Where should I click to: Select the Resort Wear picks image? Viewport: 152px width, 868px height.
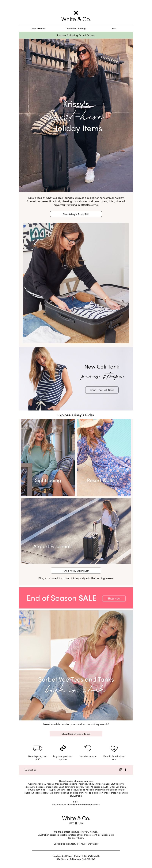click(104, 458)
